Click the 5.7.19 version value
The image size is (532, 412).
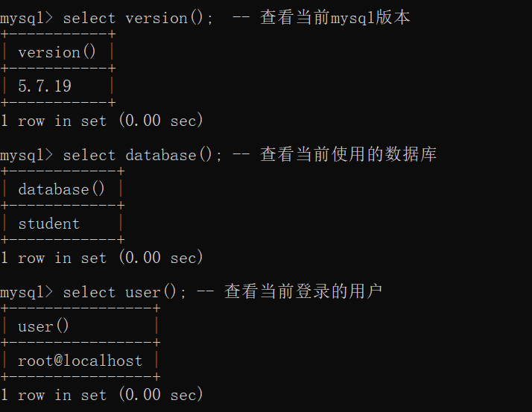click(x=45, y=86)
